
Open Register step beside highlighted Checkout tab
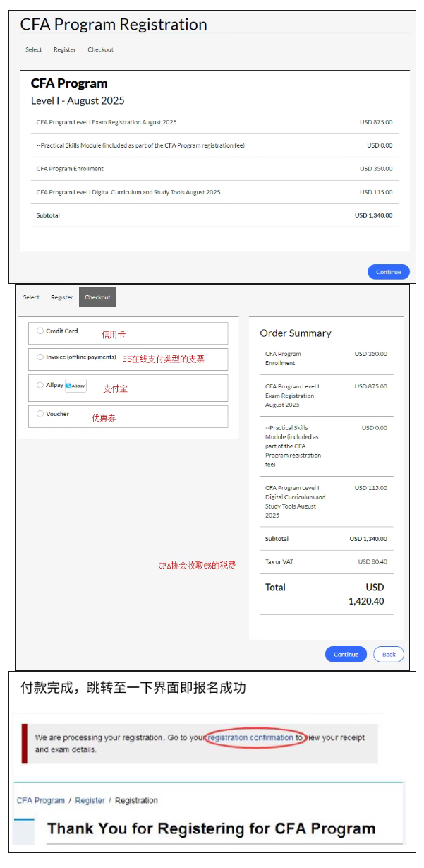(62, 297)
